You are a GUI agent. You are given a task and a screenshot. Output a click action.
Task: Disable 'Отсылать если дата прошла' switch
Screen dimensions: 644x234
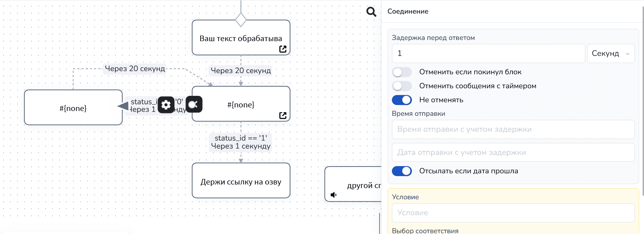tap(402, 171)
